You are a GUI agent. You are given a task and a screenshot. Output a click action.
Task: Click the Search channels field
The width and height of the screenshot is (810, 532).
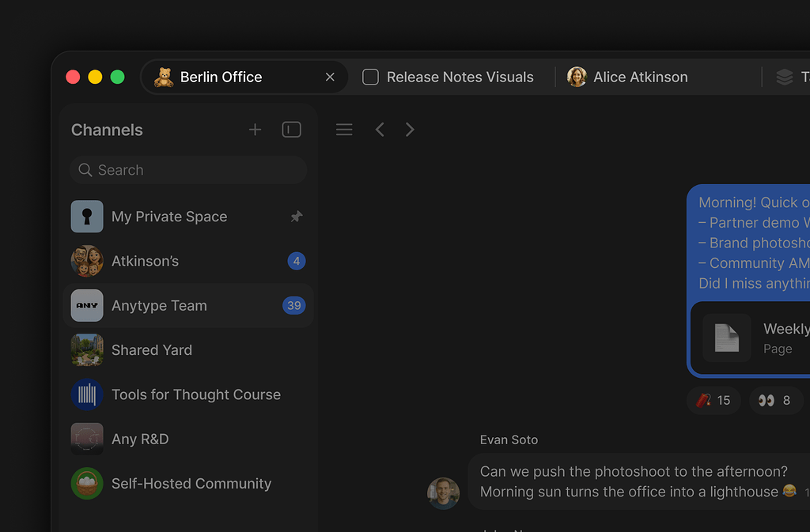click(x=188, y=170)
